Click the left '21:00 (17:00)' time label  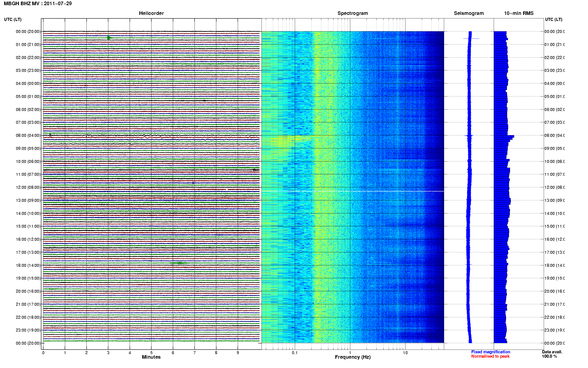(28, 304)
